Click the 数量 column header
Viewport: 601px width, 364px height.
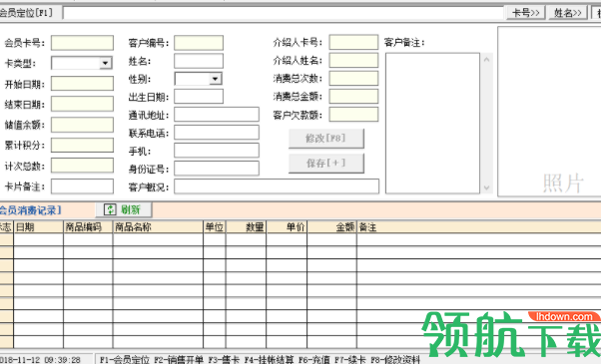click(x=246, y=227)
